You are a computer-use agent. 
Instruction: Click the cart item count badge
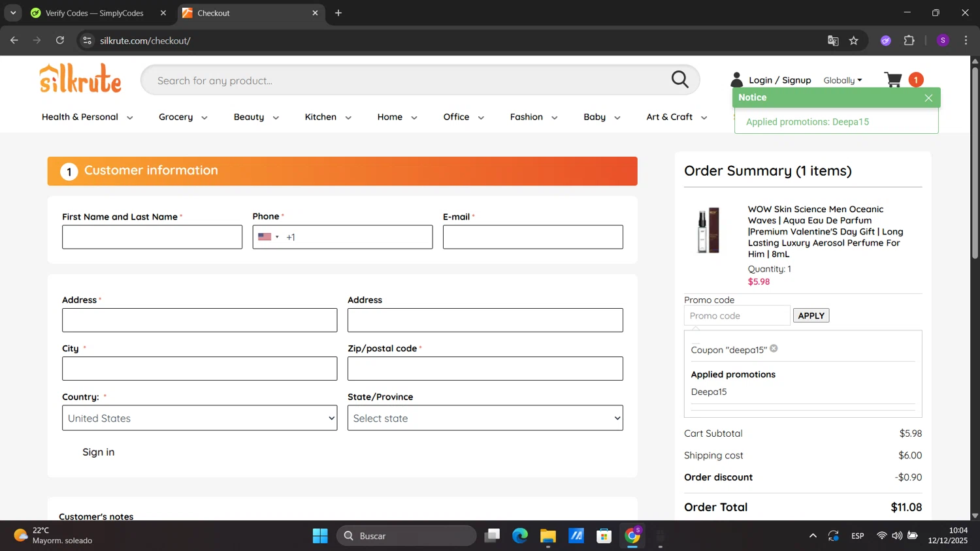916,80
